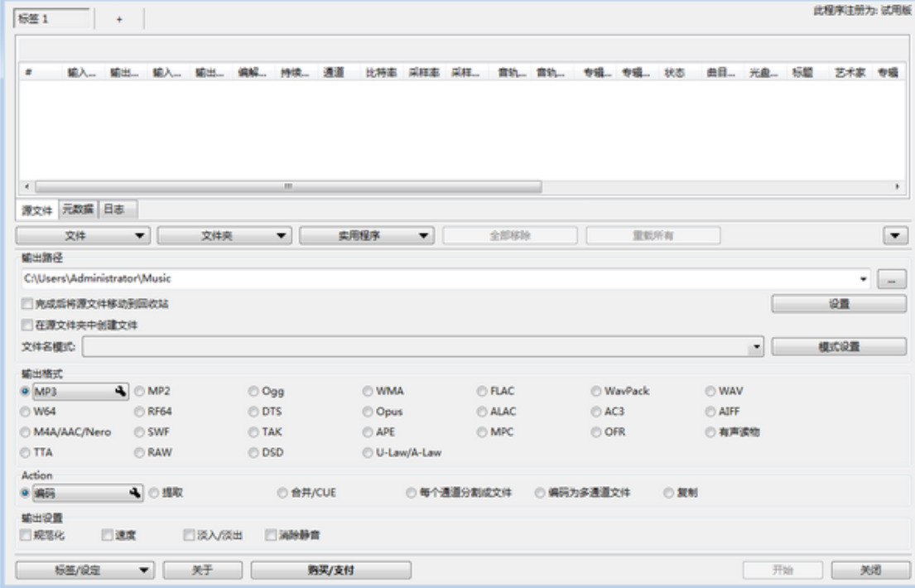Select AIFF output format
Image resolution: width=915 pixels, height=588 pixels.
tap(710, 412)
